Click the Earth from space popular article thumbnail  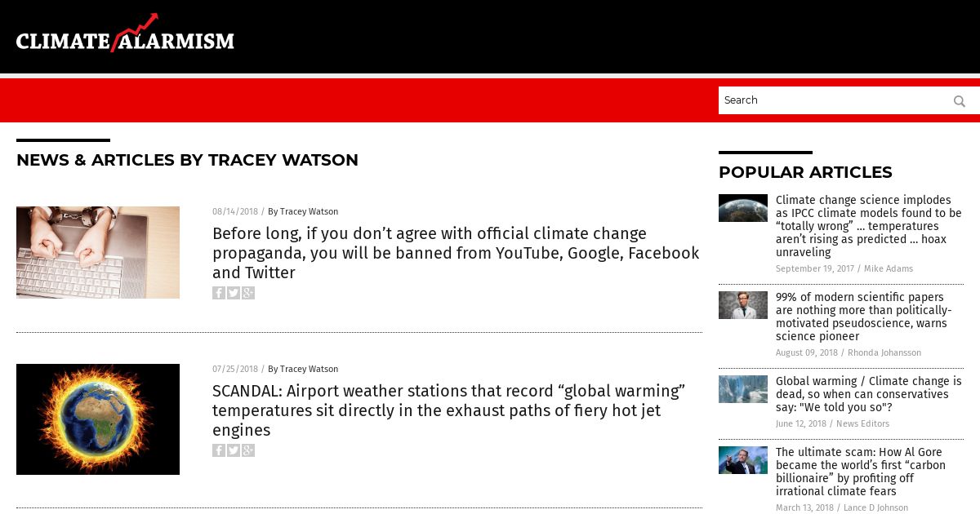(743, 208)
